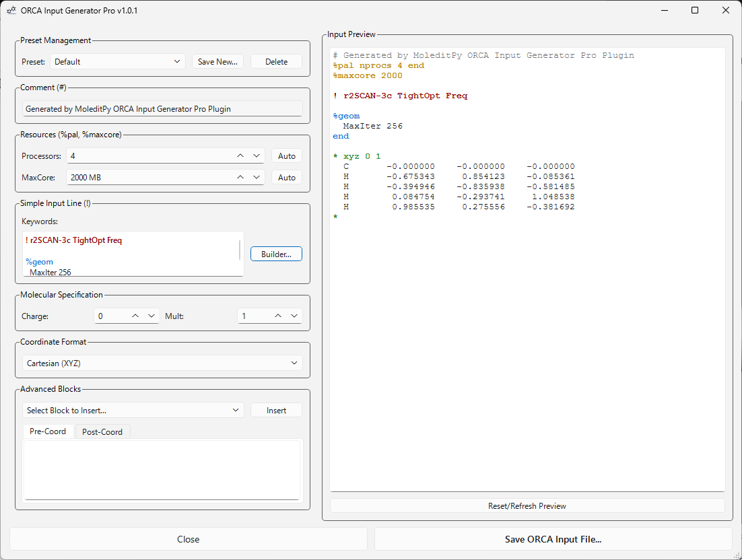Click the ORCA app icon in title bar
This screenshot has width=742, height=560.
coord(11,10)
